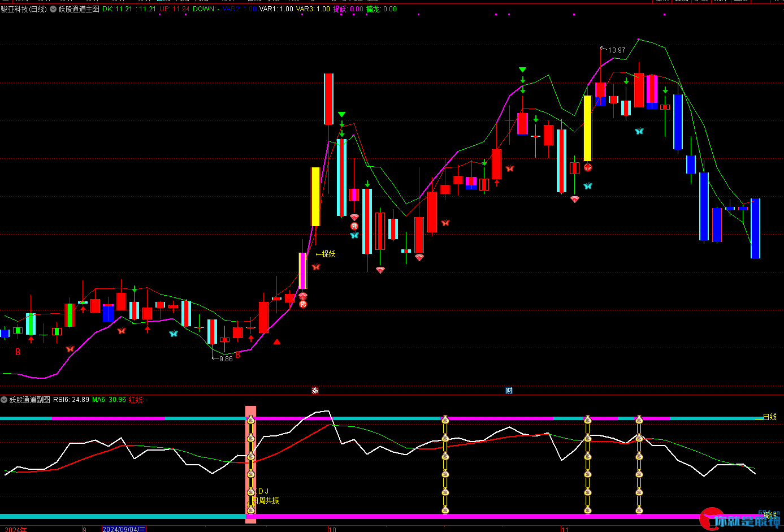Click the 财 event marker on the timeline
Viewport: 784px width, 532px height.
[x=509, y=391]
